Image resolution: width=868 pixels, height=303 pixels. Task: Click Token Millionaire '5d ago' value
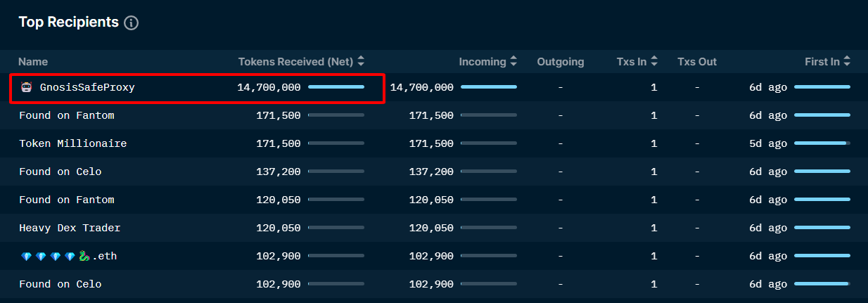coord(768,143)
